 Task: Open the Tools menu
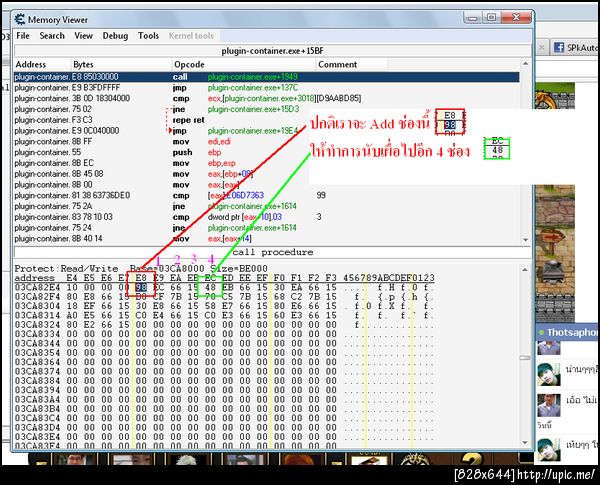point(148,36)
